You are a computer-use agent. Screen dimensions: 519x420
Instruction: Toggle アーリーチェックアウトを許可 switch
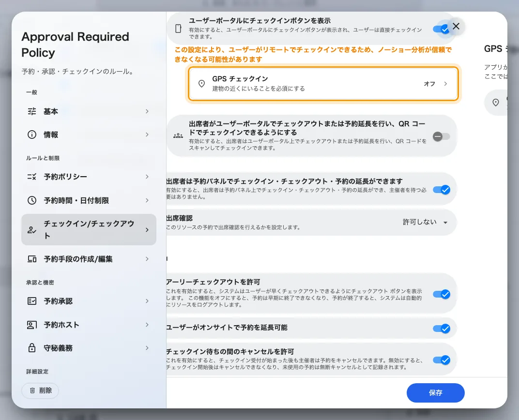click(x=441, y=294)
